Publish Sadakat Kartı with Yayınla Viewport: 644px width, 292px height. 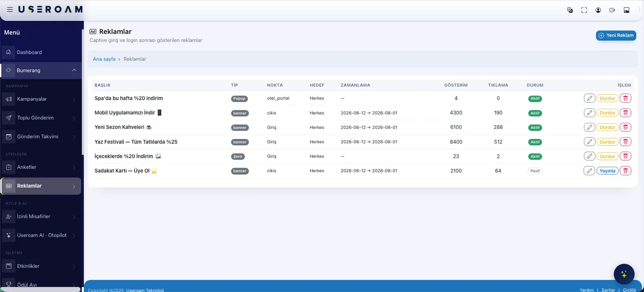pyautogui.click(x=607, y=171)
